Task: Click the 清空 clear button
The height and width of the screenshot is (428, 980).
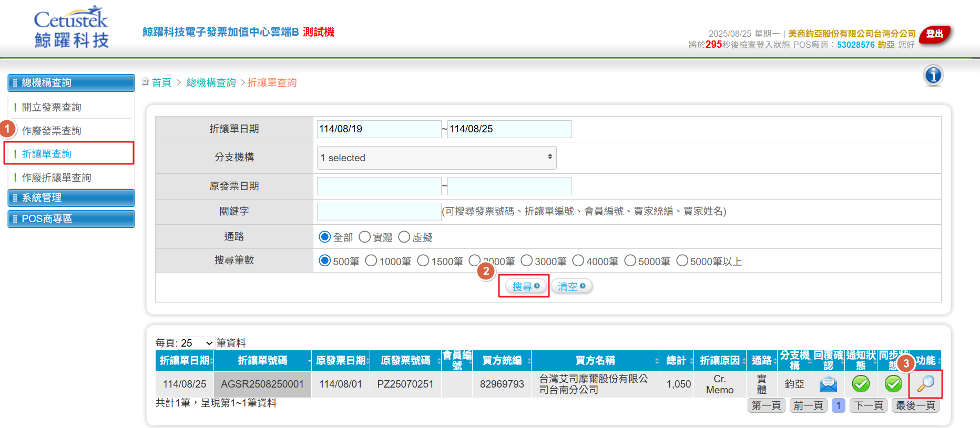Action: click(x=571, y=286)
